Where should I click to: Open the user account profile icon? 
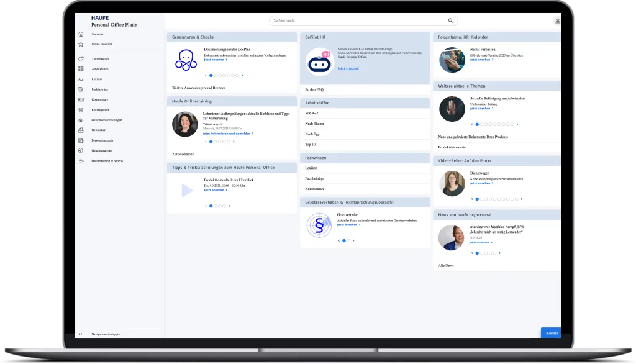pyautogui.click(x=558, y=20)
